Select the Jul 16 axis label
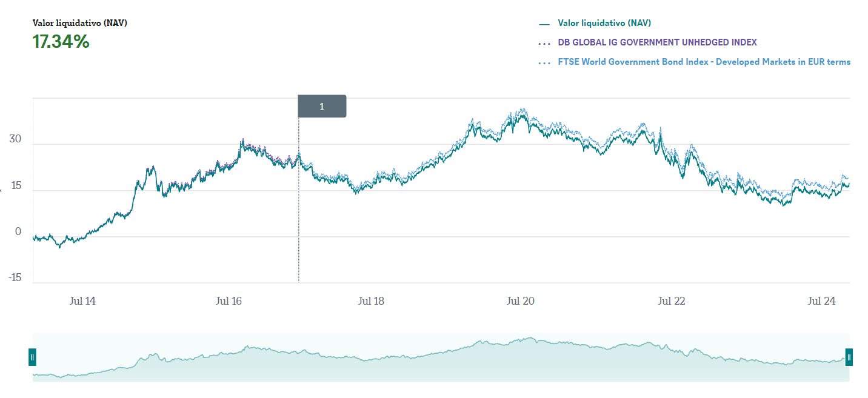 (229, 301)
